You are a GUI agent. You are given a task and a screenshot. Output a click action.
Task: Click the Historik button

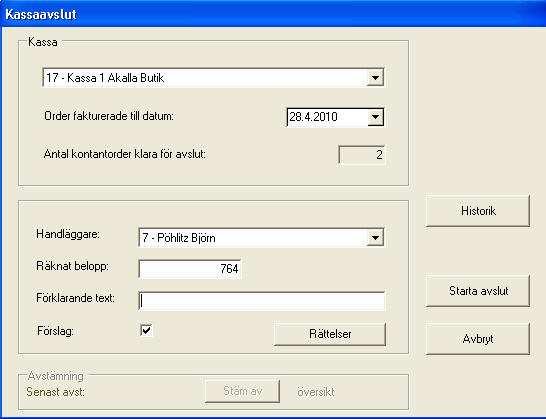478,211
